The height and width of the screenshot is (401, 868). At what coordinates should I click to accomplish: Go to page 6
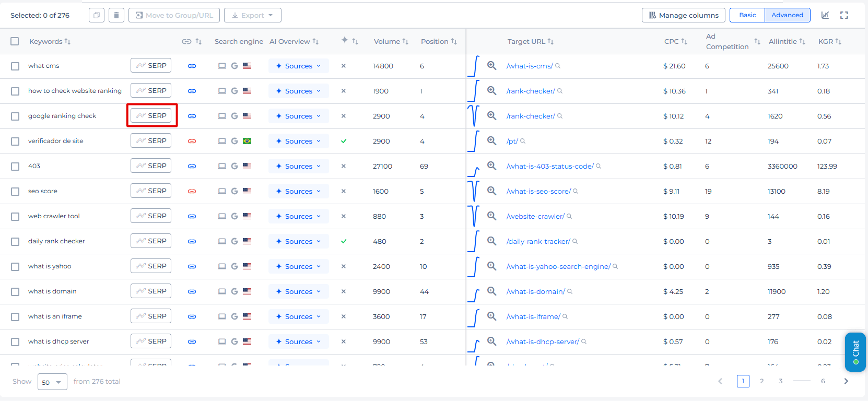point(823,381)
